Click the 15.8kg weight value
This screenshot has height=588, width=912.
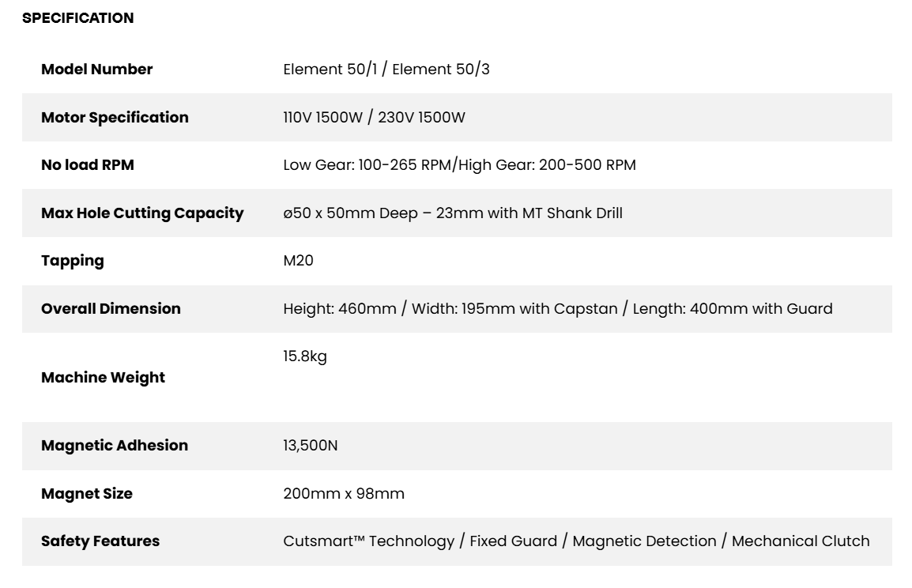305,356
